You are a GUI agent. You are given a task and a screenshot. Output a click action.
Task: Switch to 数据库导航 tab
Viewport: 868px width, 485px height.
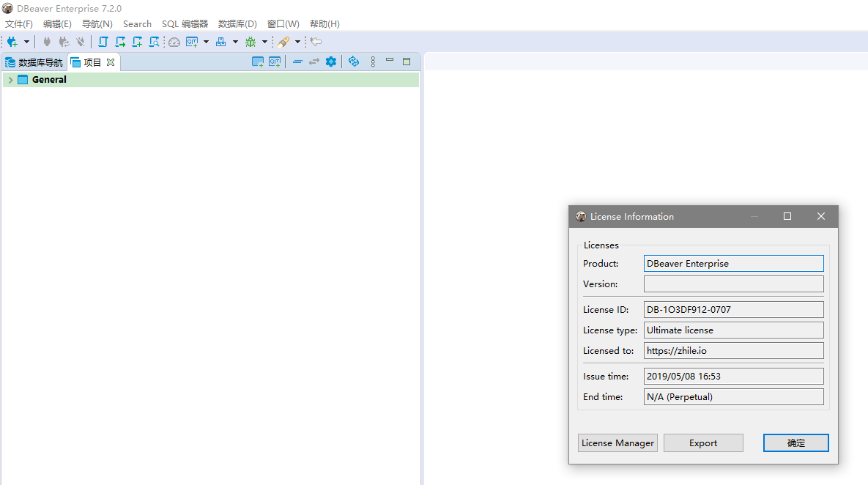point(34,62)
